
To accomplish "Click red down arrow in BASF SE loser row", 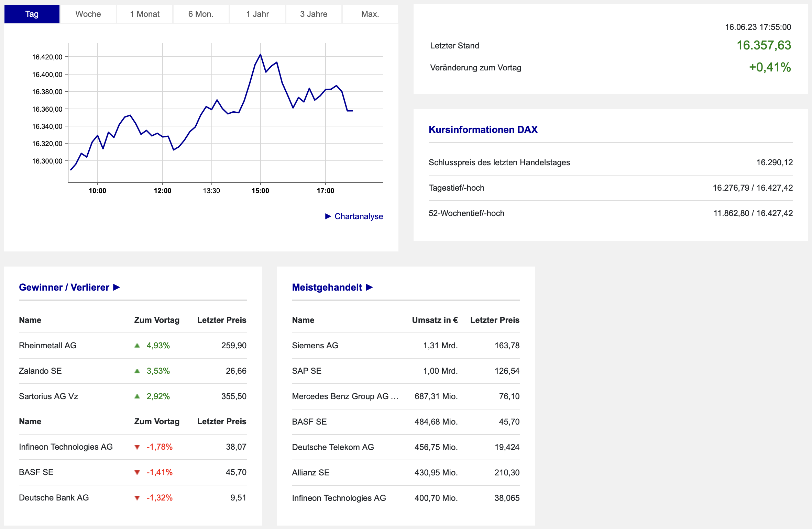I will (137, 472).
